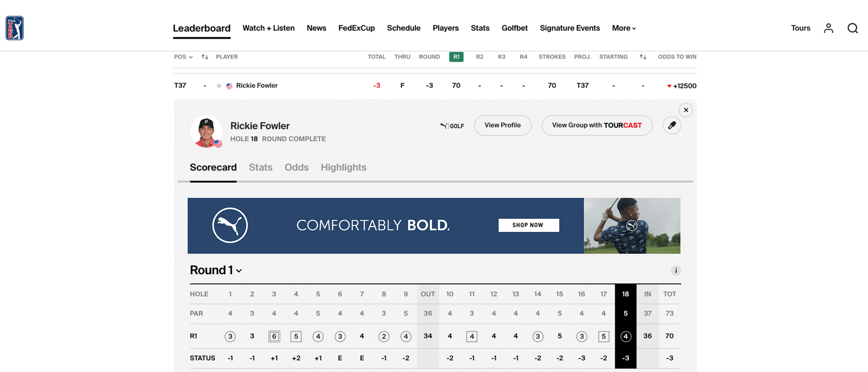Viewport: 868px width, 372px height.
Task: Open Watch + Listen in navigation
Action: [x=268, y=28]
